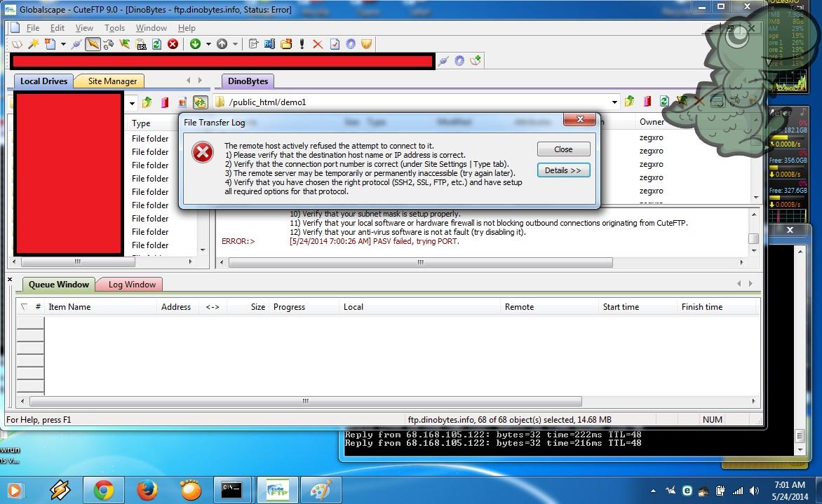Image resolution: width=822 pixels, height=504 pixels.
Task: Open the local drive path dropdown arrow
Action: pos(132,103)
